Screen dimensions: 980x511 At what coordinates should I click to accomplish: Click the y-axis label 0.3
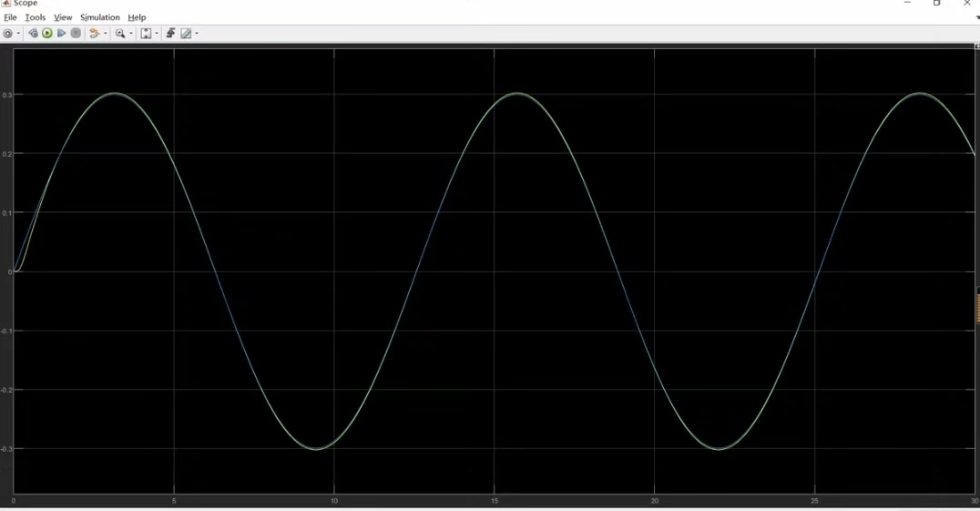pos(7,95)
